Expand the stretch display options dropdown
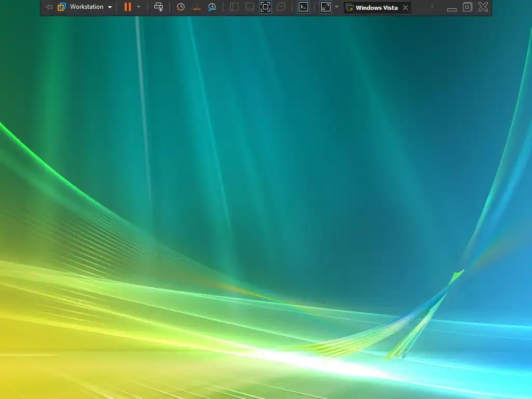Image resolution: width=532 pixels, height=399 pixels. point(337,7)
